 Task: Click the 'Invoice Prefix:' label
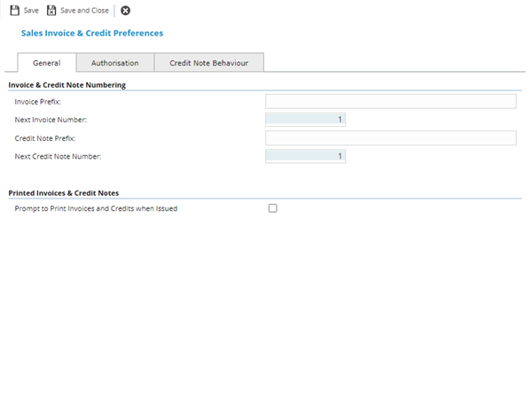tap(43, 101)
